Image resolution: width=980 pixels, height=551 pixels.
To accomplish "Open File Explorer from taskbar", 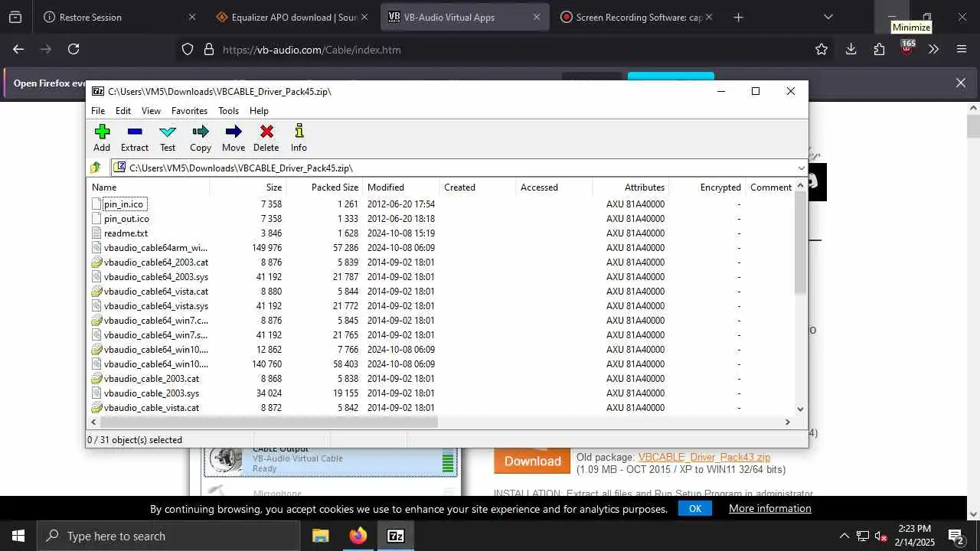I will [320, 536].
